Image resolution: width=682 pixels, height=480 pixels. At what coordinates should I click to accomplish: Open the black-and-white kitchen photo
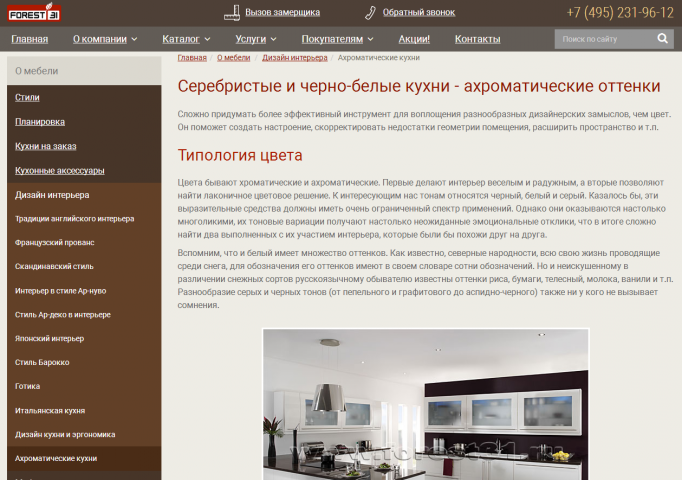tap(426, 404)
